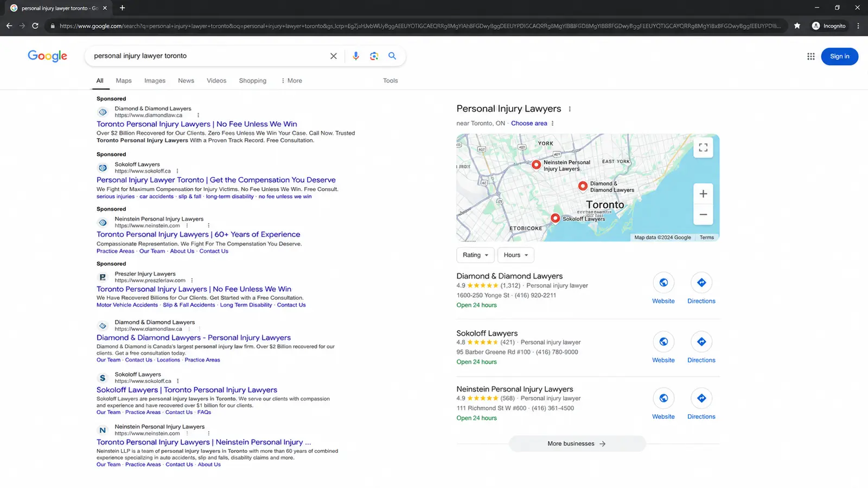The image size is (868, 488).
Task: Open the Incognito profile indicator
Action: pyautogui.click(x=828, y=25)
